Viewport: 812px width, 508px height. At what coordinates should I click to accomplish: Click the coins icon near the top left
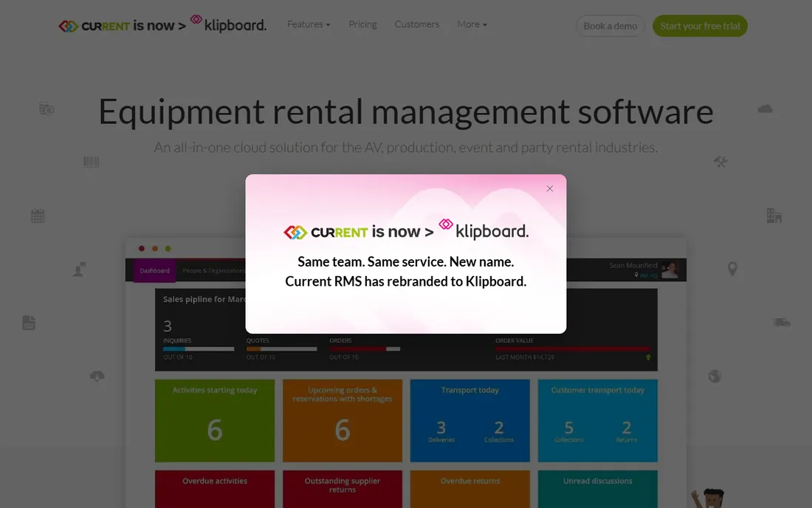click(47, 109)
